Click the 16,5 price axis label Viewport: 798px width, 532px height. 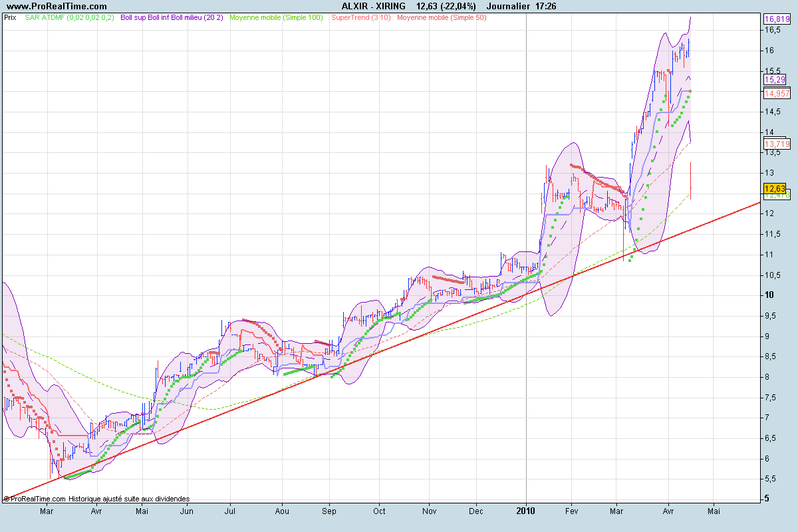(x=772, y=30)
